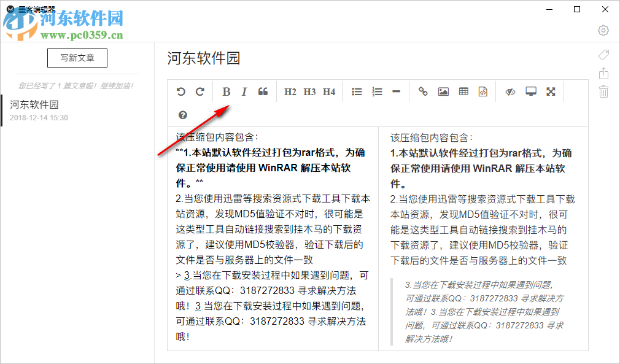Insert a code block

click(482, 91)
